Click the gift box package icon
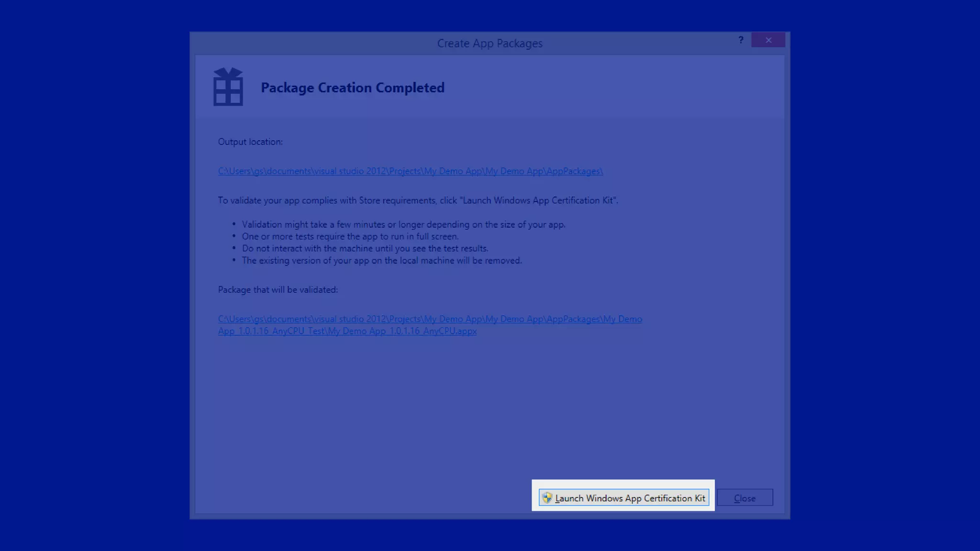 [228, 87]
